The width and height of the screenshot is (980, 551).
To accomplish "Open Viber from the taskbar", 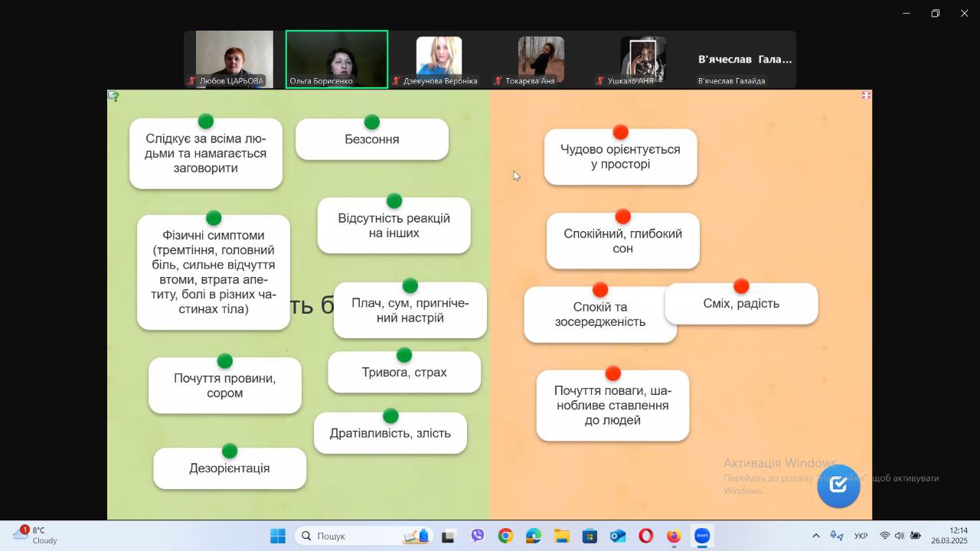I will (x=478, y=536).
